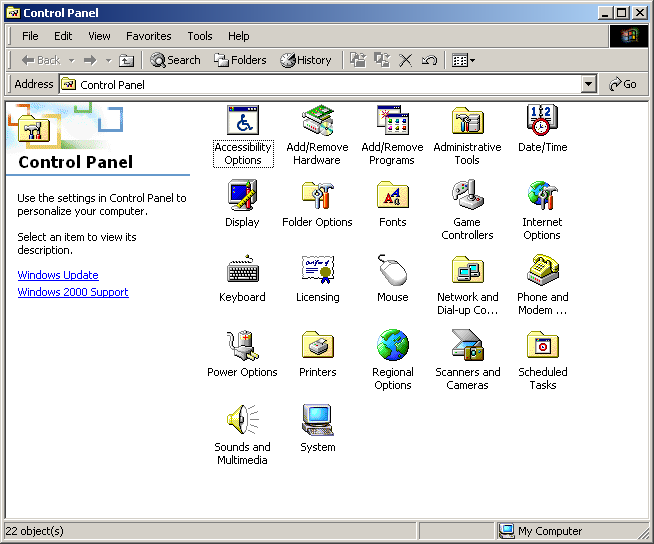Click the Up folder toolbar icon
Viewport: 654px width, 544px height.
coord(126,60)
